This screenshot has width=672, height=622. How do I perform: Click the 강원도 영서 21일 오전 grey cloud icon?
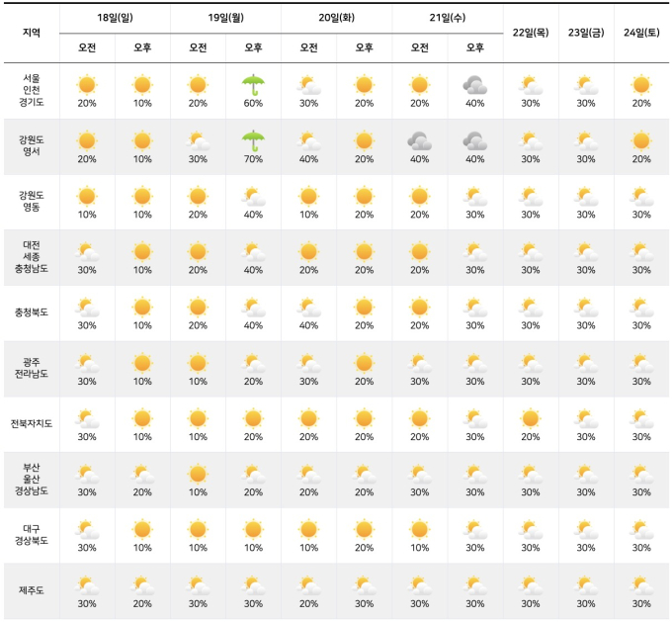click(420, 140)
